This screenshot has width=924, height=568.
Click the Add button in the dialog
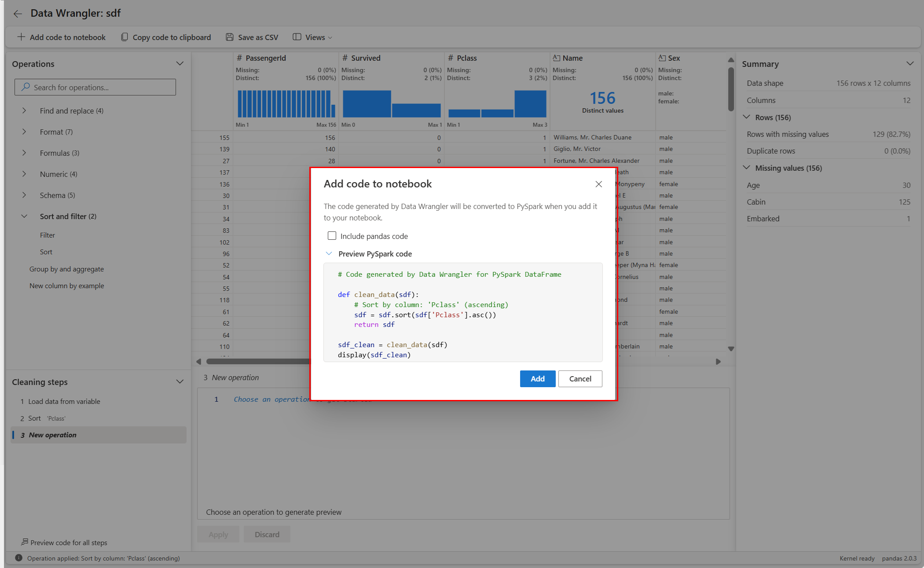click(538, 379)
